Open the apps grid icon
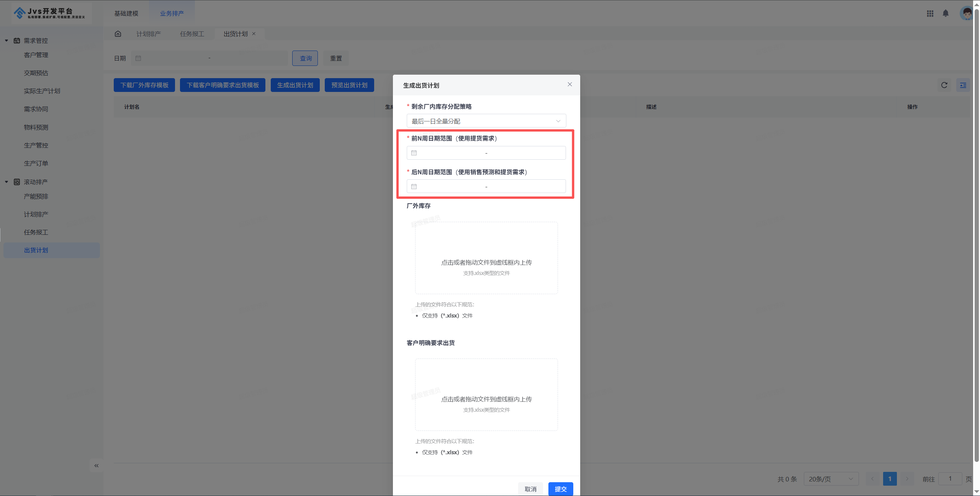Screen dimensions: 980x496 pyautogui.click(x=930, y=13)
